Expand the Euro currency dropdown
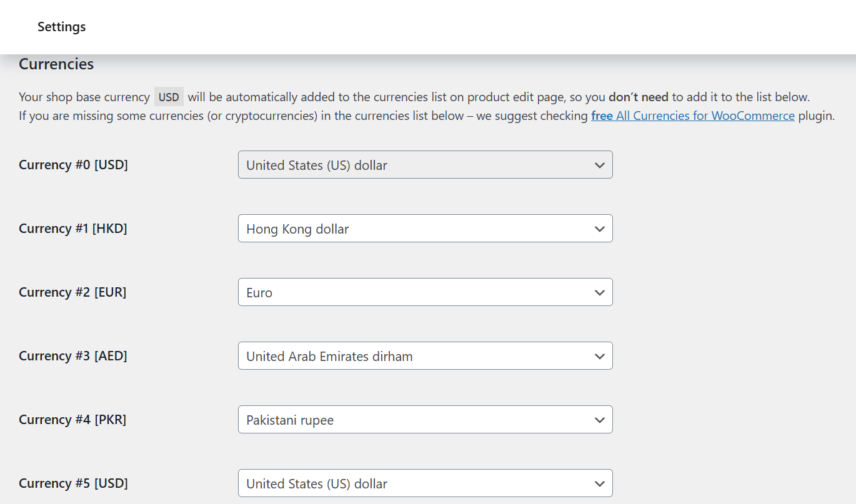Image resolution: width=856 pixels, height=504 pixels. [425, 292]
